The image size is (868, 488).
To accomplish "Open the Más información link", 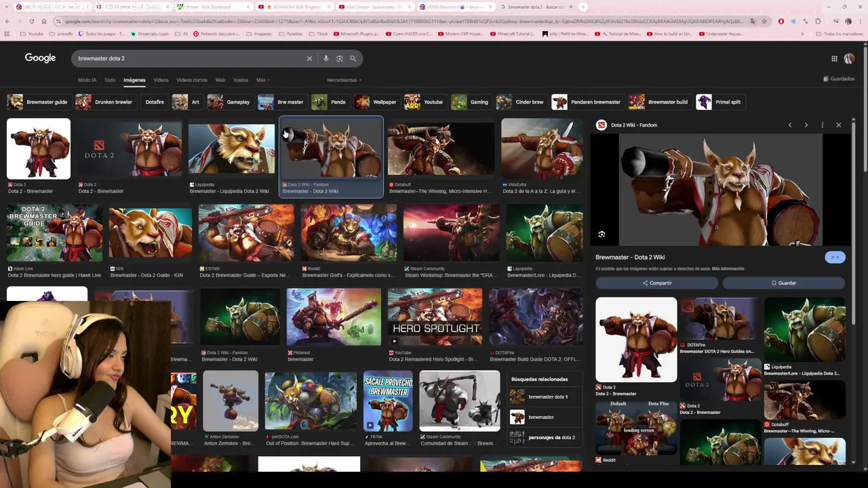I will [728, 269].
